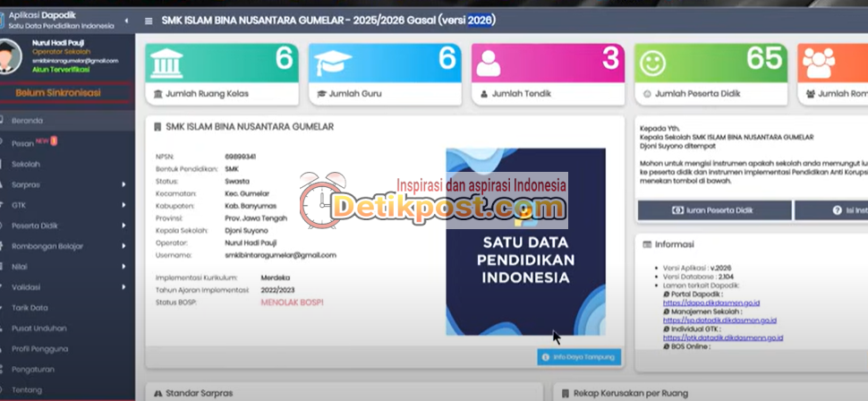Click the NPSN value 69899341
This screenshot has height=401, width=868.
240,157
